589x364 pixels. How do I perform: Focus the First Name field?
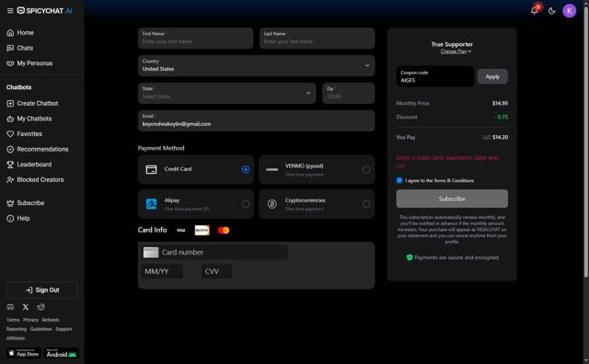coord(195,38)
